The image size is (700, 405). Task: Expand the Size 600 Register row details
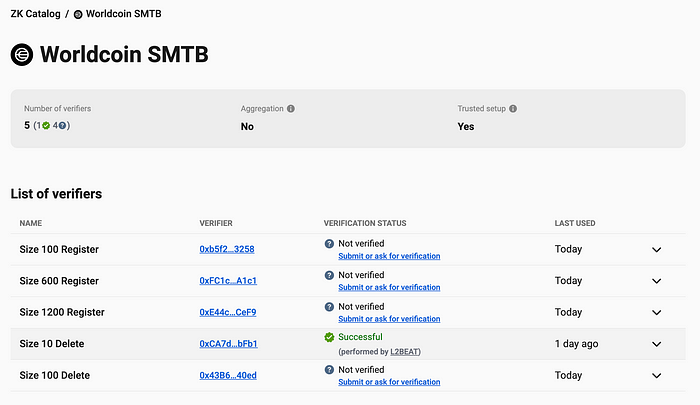pyautogui.click(x=656, y=281)
